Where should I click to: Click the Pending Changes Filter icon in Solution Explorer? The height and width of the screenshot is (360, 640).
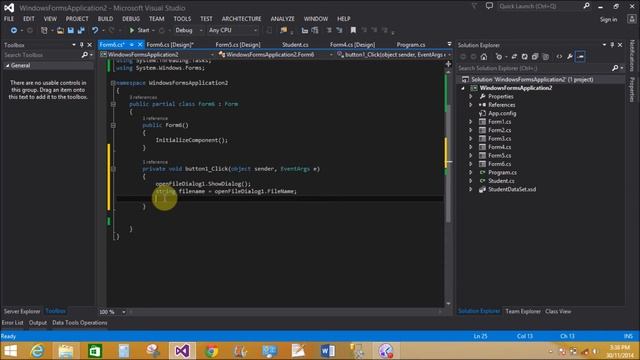click(x=499, y=57)
